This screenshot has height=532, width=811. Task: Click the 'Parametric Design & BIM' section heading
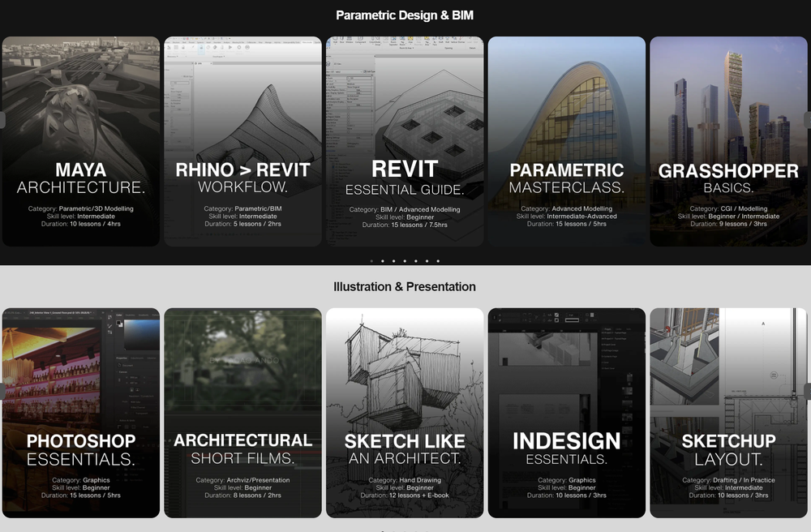click(x=405, y=15)
